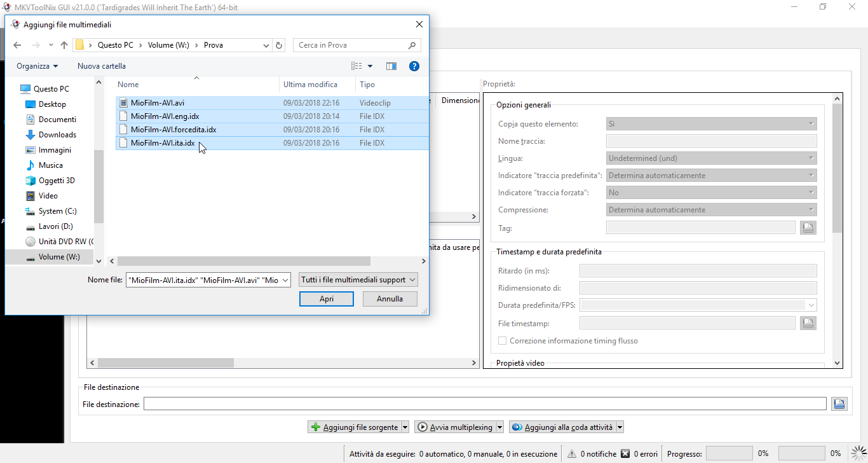Enable Correzione informazione timing flusso checkbox
The width and height of the screenshot is (868, 463).
click(503, 341)
